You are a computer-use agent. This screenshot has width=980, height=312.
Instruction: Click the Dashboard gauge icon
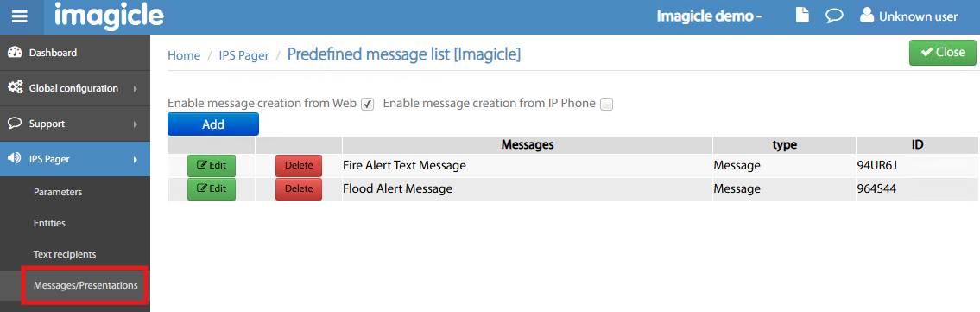(15, 53)
